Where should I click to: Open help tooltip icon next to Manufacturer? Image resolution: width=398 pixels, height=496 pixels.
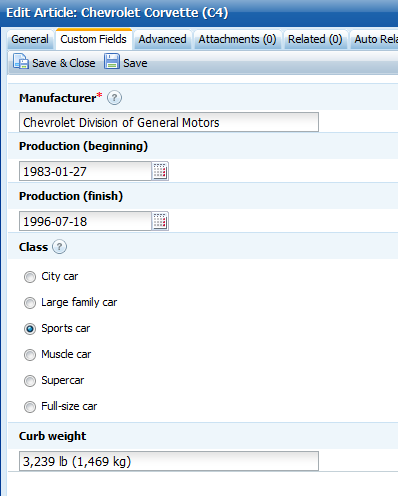pos(114,98)
